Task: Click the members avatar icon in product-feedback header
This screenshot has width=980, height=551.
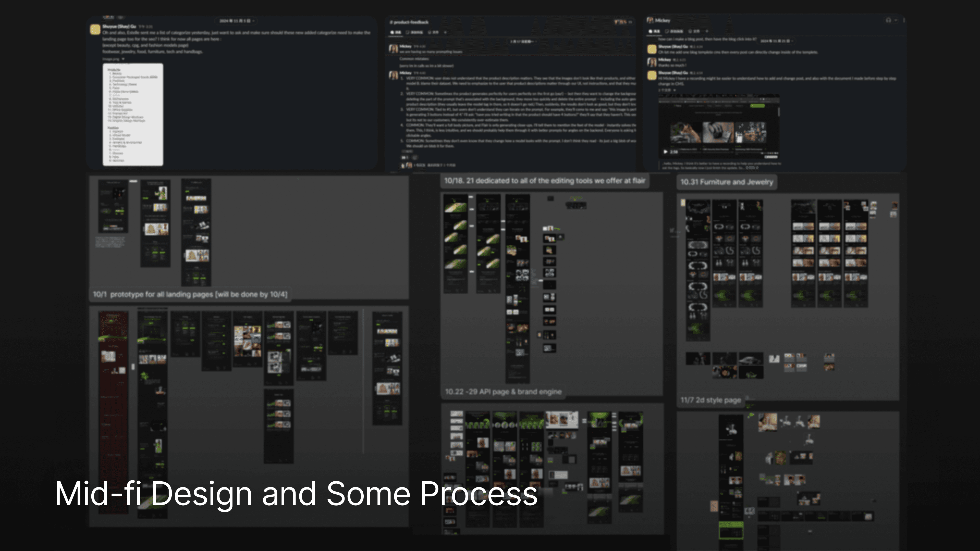Action: [620, 22]
